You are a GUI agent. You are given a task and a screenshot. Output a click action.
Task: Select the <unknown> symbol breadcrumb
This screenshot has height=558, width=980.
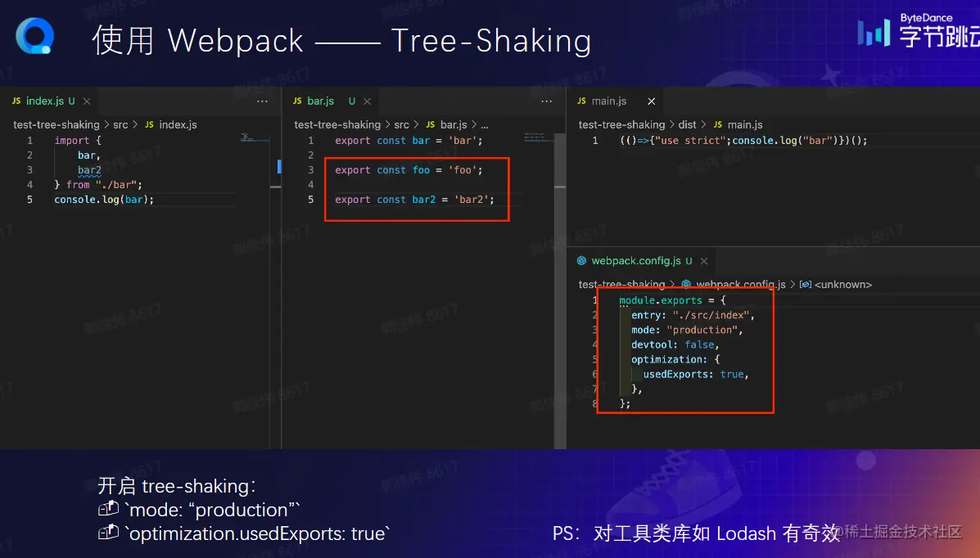[842, 285]
